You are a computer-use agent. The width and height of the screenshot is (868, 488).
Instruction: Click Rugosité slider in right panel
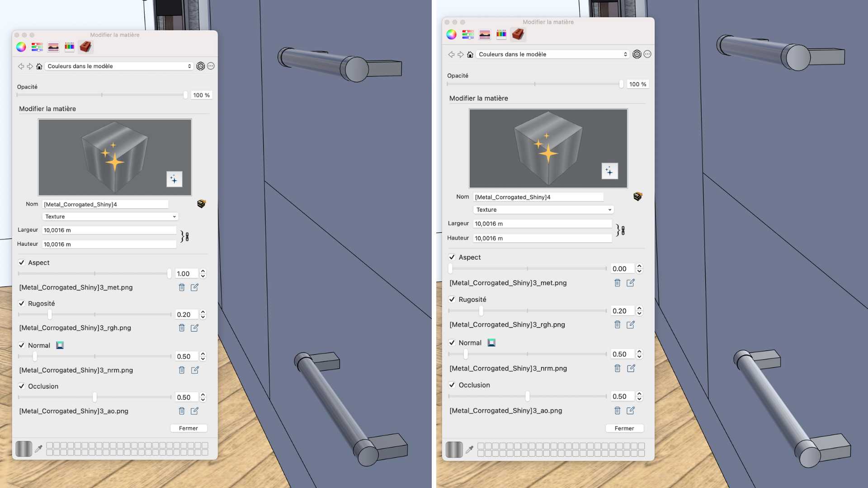click(528, 311)
